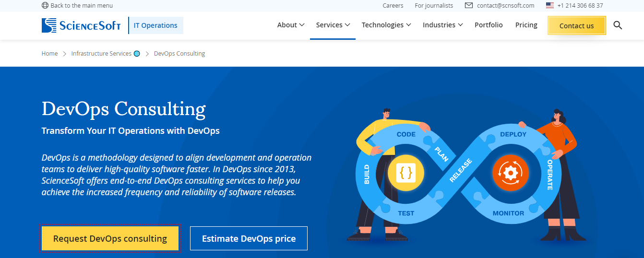Expand the Technologies dropdown menu
This screenshot has height=258, width=644.
(x=386, y=25)
